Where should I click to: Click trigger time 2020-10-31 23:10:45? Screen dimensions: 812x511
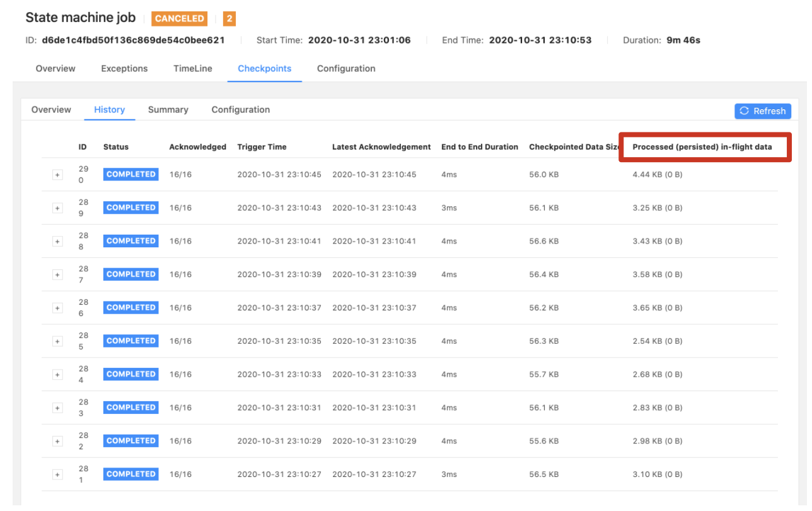pos(279,175)
